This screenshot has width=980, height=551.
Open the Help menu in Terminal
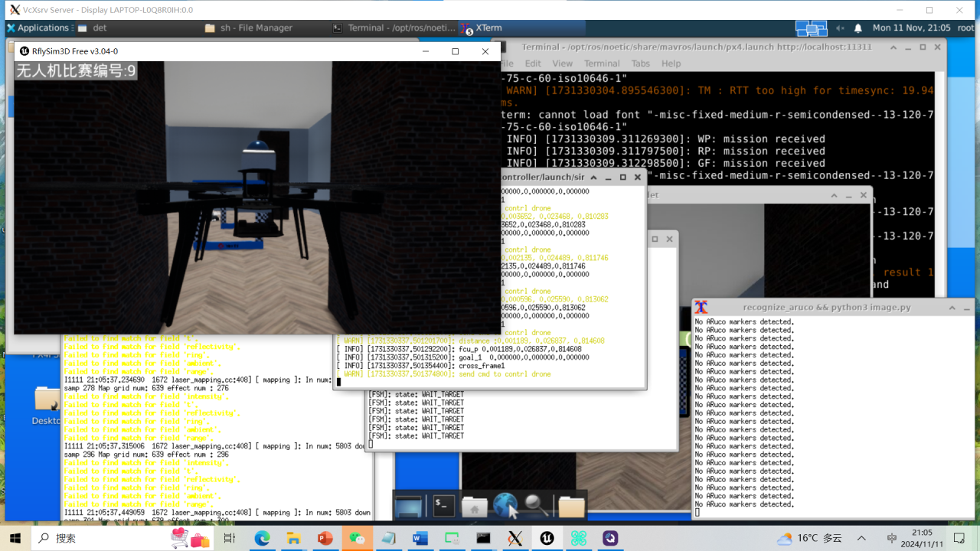tap(671, 64)
